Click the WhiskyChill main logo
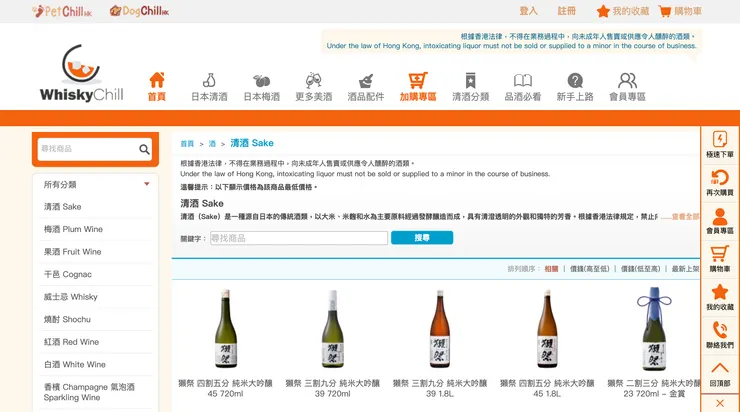740x412 pixels. [81, 73]
